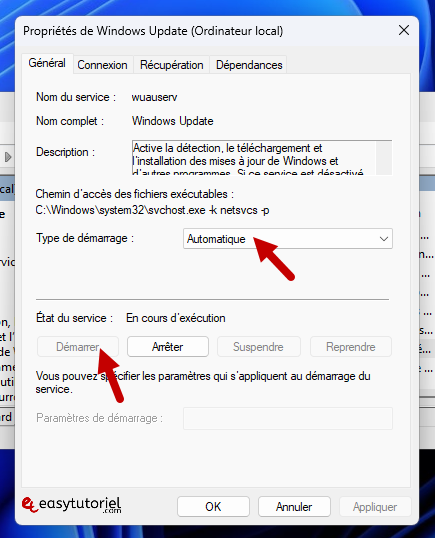Click the Appliquer button
The width and height of the screenshot is (435, 538).
(375, 507)
